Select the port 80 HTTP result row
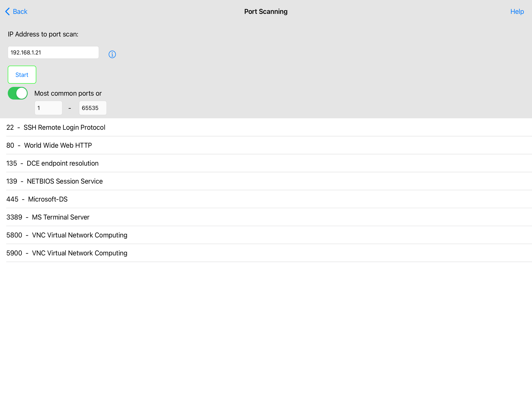This screenshot has width=532, height=399. (49, 145)
